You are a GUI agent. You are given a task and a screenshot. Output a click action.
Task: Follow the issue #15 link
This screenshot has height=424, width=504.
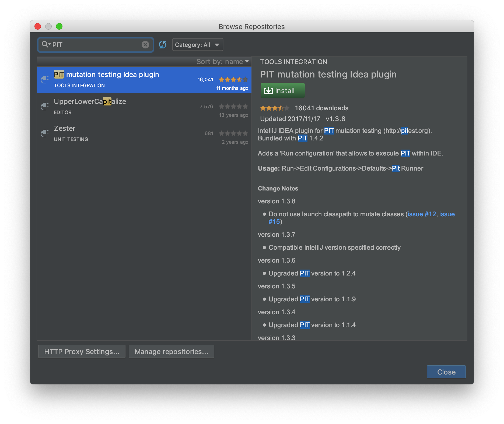tap(274, 221)
